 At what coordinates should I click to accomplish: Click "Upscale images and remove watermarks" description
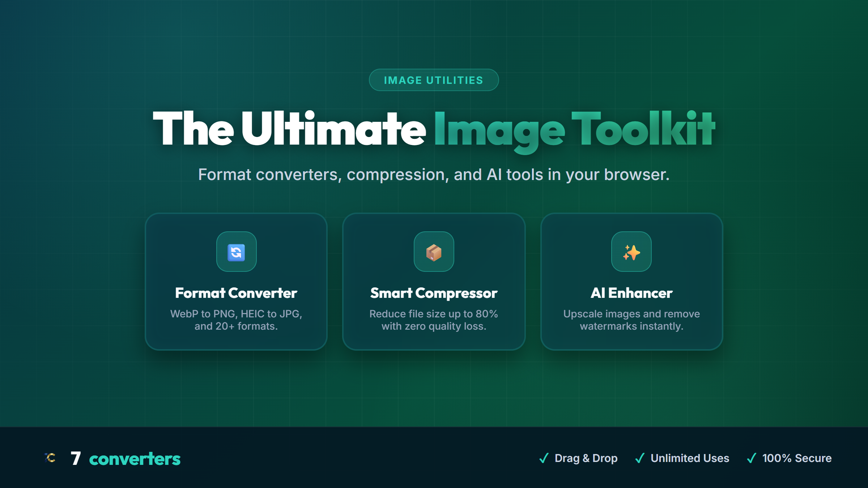pos(631,320)
